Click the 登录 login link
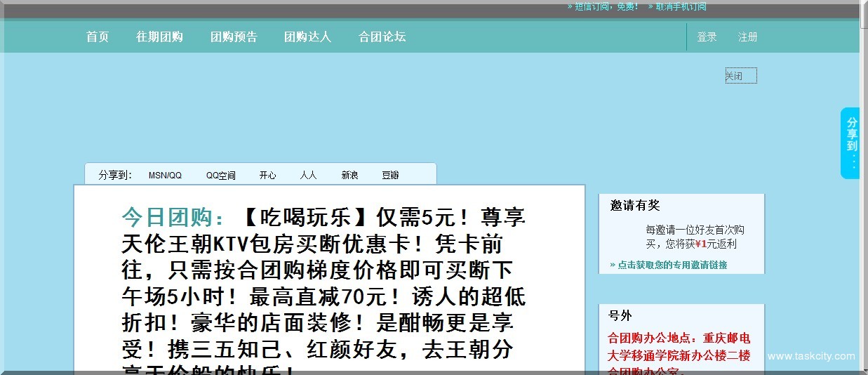 tap(707, 37)
